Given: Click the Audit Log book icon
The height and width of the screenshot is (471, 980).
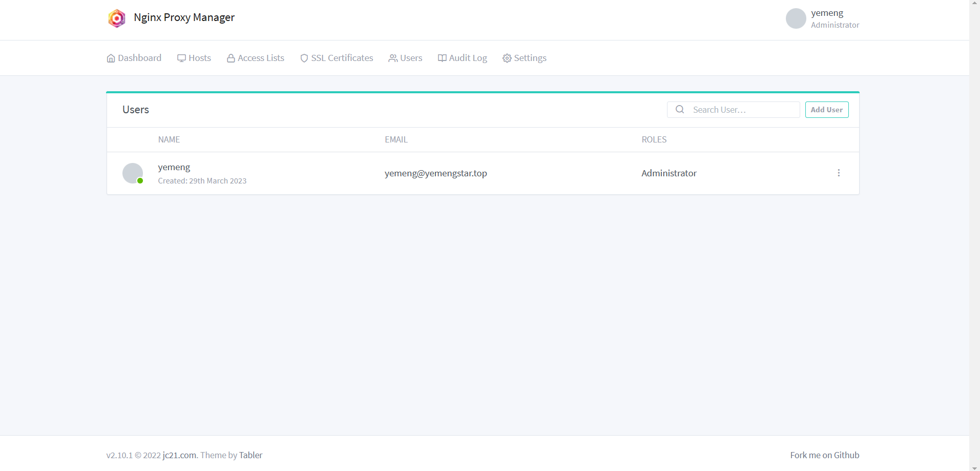Looking at the screenshot, I should point(442,58).
